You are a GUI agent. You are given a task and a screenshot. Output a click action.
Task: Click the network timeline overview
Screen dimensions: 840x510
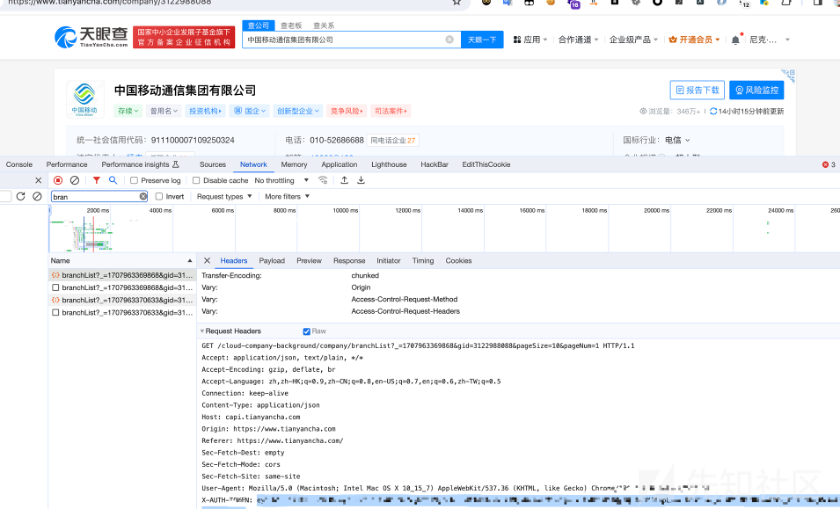point(444,229)
